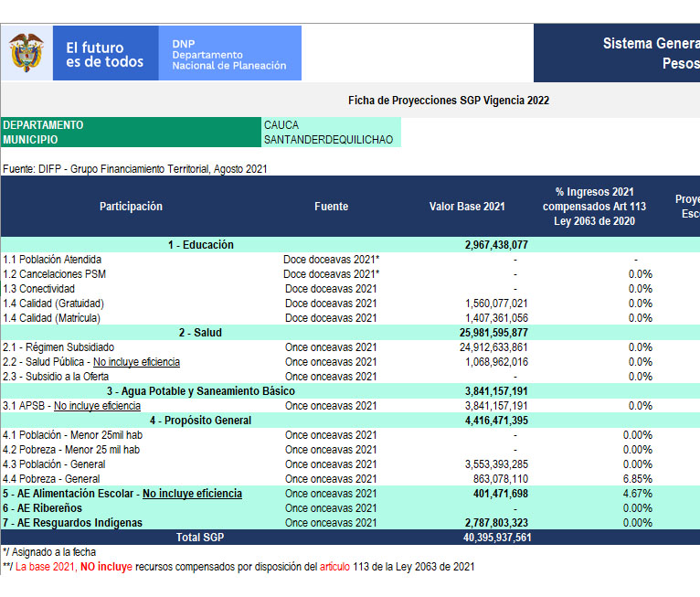Select the value 1,068,962,016

tap(496, 362)
